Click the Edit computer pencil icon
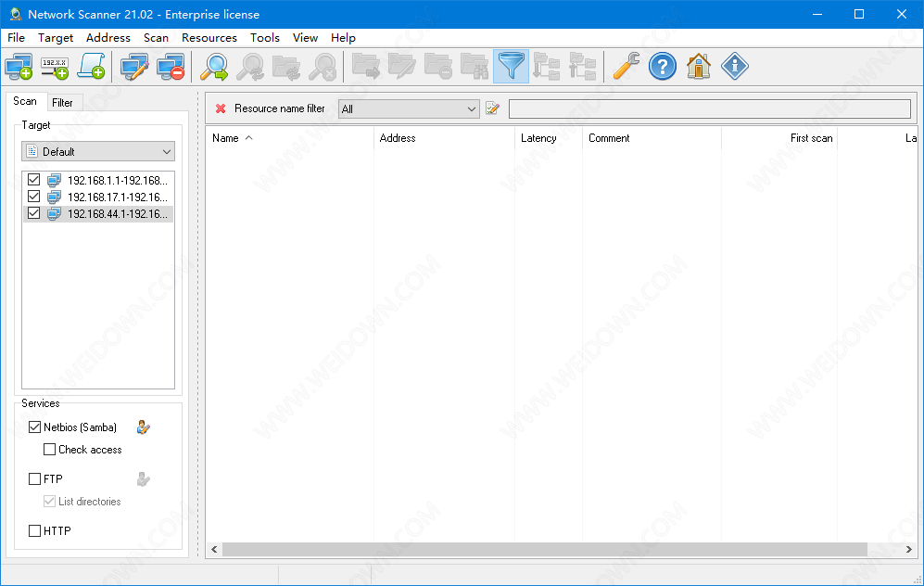Screen dimensions: 924x586 point(134,66)
